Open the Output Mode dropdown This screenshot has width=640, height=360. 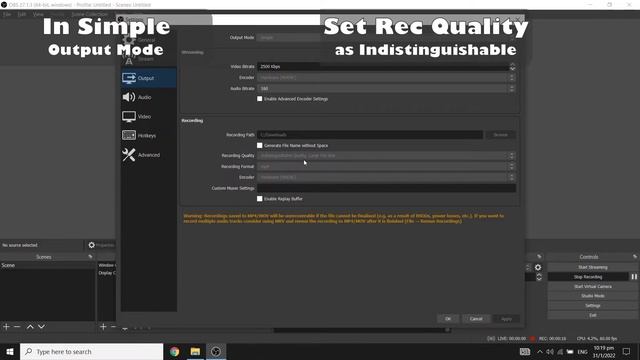(x=386, y=38)
